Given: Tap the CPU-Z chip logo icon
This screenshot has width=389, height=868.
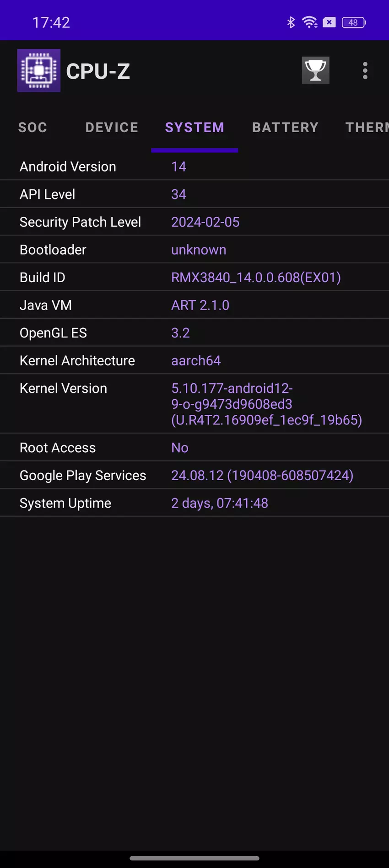Looking at the screenshot, I should click(x=39, y=70).
